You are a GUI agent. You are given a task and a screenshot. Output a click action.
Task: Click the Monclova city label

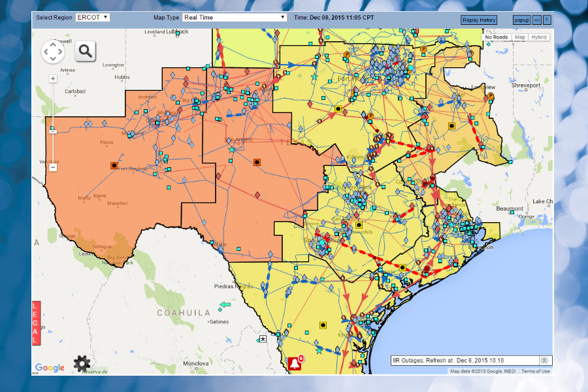196,363
